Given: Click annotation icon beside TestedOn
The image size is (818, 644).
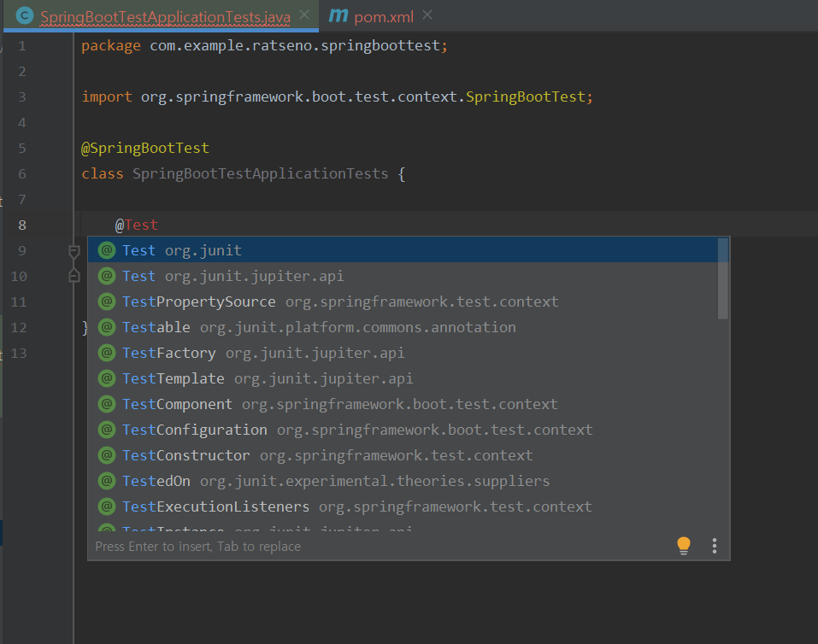Looking at the screenshot, I should click(x=107, y=481).
